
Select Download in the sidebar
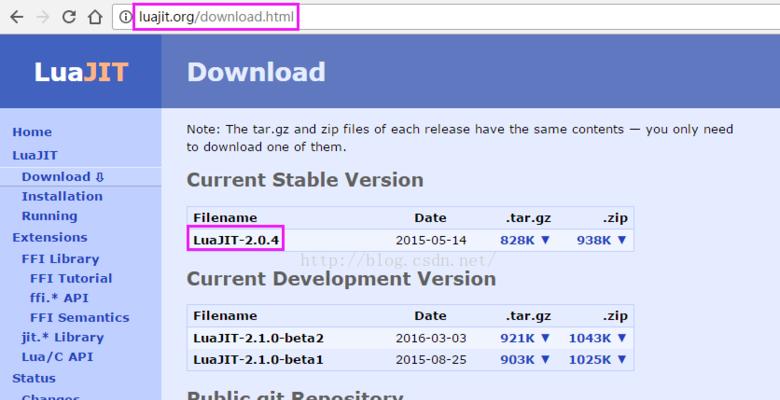coord(63,177)
